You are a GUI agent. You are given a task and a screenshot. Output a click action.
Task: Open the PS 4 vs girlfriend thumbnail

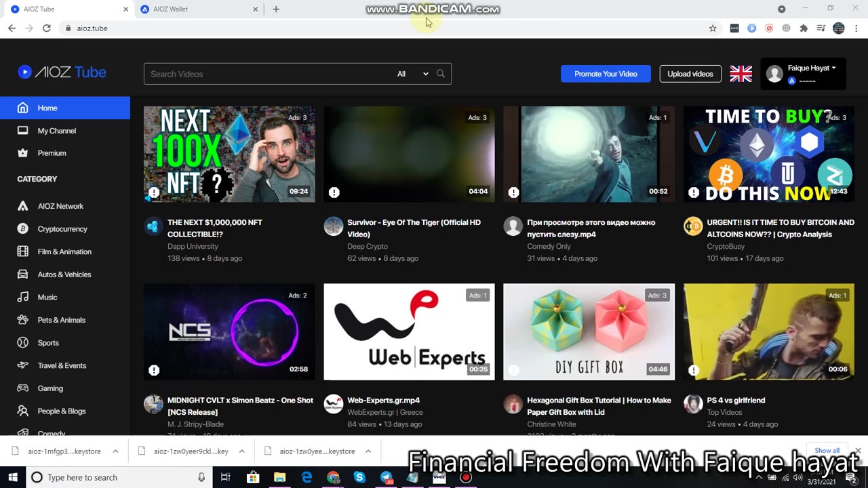tap(769, 332)
